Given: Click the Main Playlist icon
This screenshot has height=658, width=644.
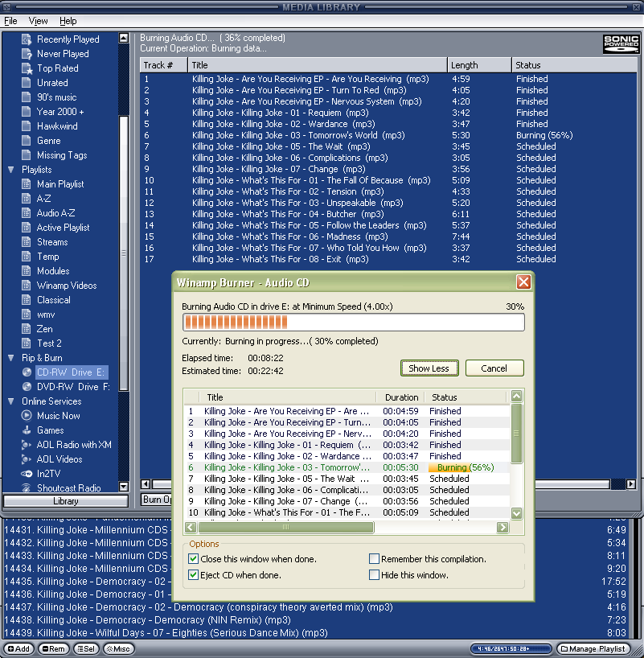Looking at the screenshot, I should click(27, 183).
